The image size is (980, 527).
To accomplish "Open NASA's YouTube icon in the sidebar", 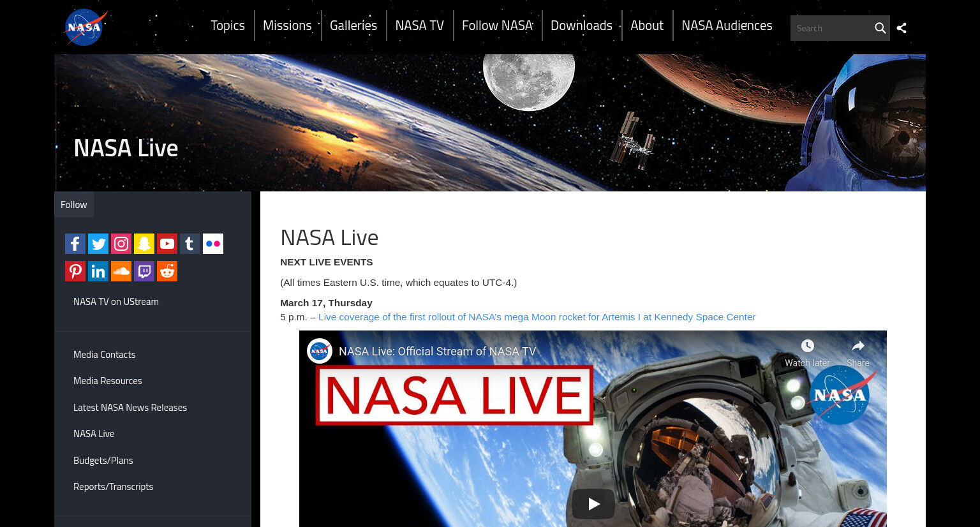I will 167,244.
